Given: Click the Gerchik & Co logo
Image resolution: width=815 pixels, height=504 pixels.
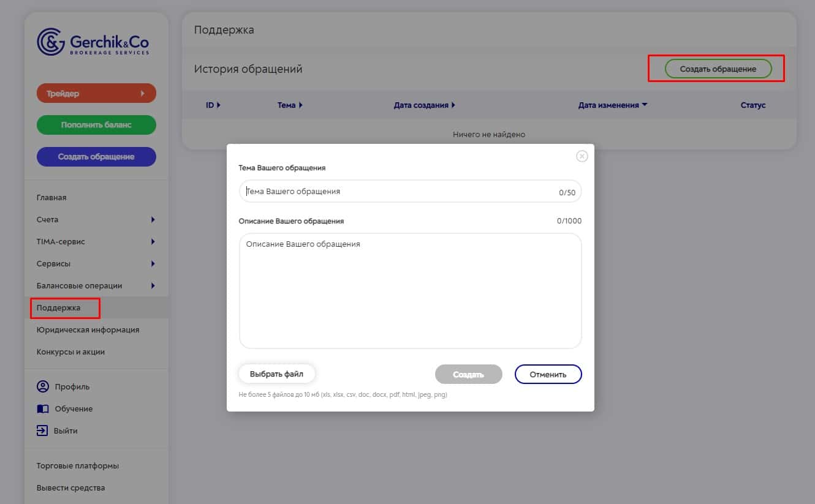Looking at the screenshot, I should click(93, 43).
